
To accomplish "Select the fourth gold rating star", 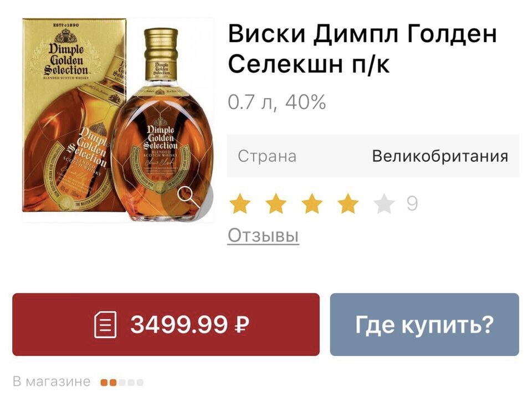I will [348, 203].
